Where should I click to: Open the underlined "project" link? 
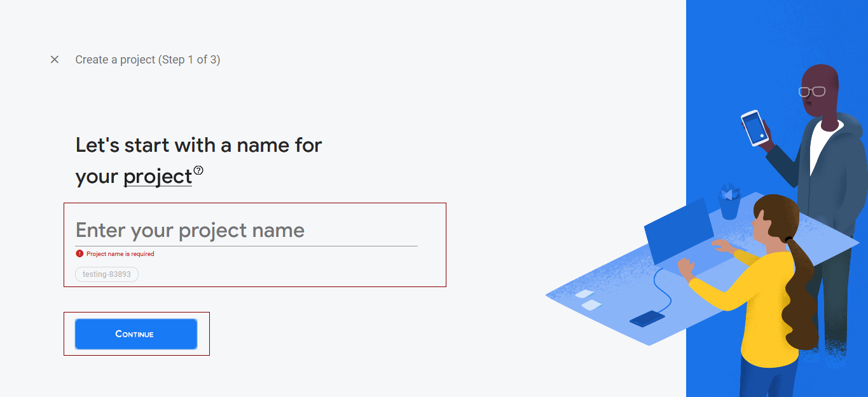[158, 177]
